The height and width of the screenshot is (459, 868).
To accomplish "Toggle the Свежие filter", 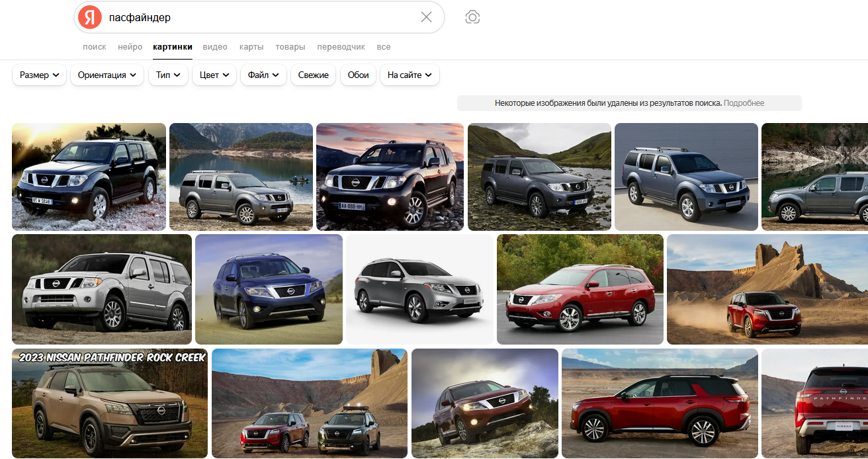I will (314, 75).
